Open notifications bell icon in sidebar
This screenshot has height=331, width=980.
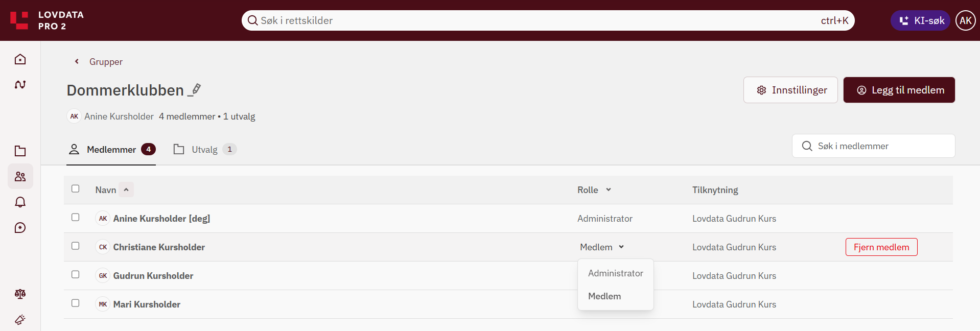click(20, 202)
